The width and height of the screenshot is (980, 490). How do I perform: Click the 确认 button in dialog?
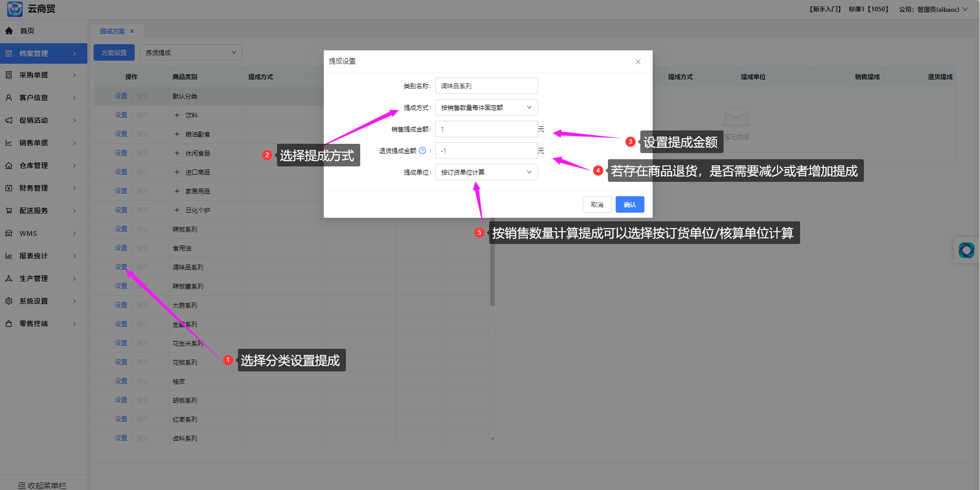(x=630, y=204)
